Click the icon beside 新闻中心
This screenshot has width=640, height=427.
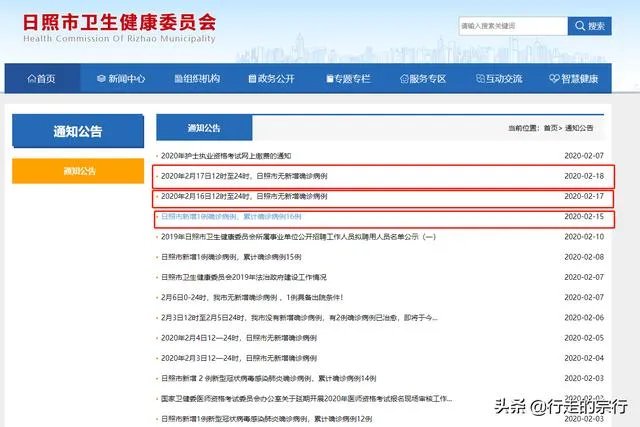click(101, 79)
